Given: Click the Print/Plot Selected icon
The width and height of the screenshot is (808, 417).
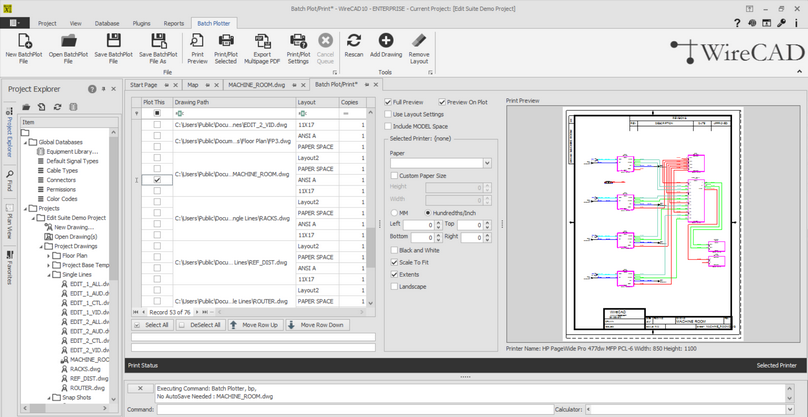Looking at the screenshot, I should 226,41.
